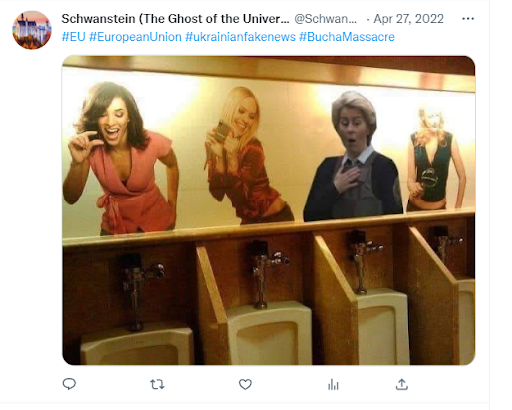Click the reply speech bubble icon
The width and height of the screenshot is (512, 410).
pyautogui.click(x=69, y=384)
